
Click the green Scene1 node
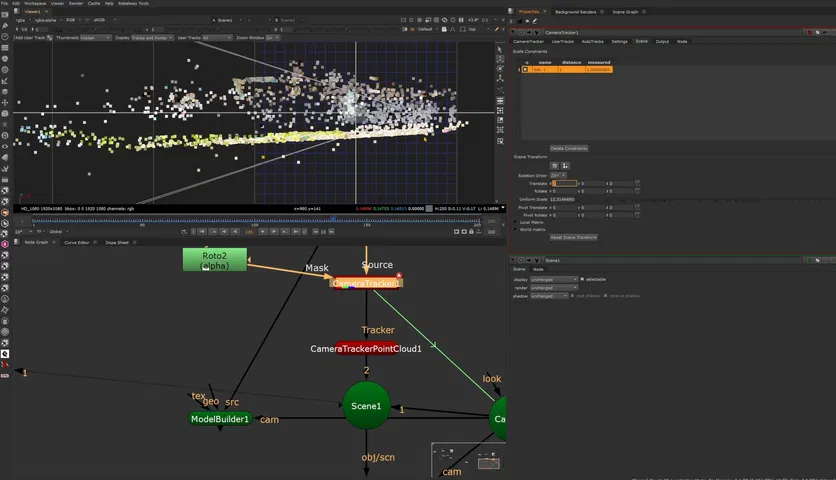coord(366,406)
